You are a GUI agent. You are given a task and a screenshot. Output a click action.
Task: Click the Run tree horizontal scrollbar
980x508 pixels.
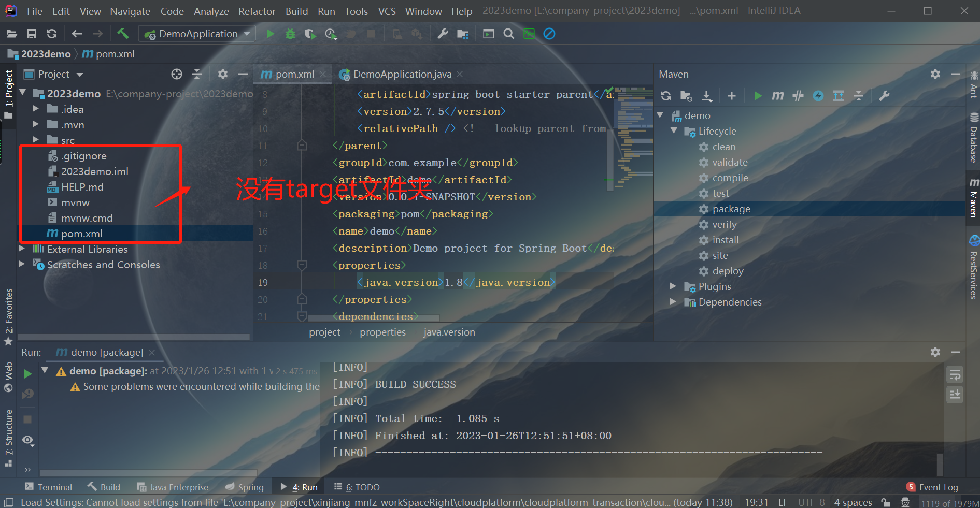pyautogui.click(x=148, y=473)
